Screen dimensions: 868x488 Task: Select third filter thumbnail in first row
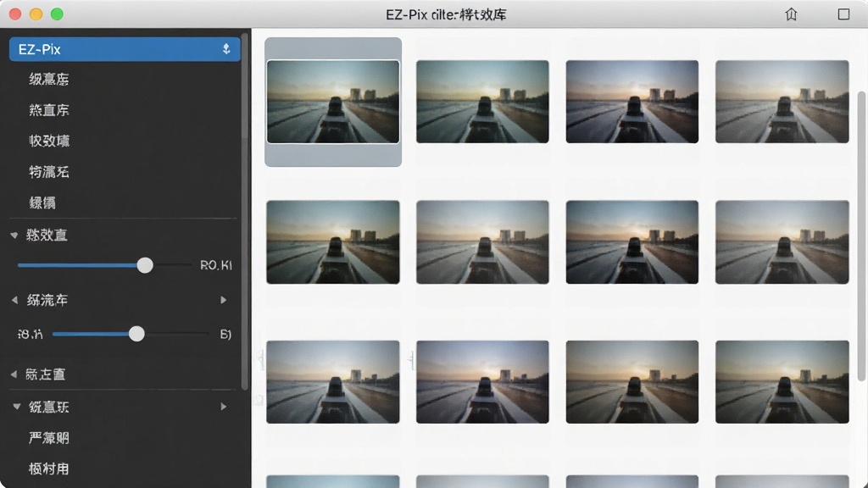632,102
